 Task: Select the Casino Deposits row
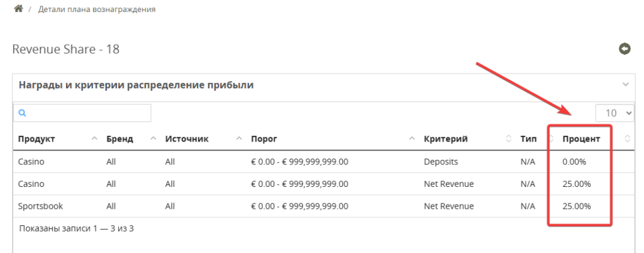coord(324,162)
